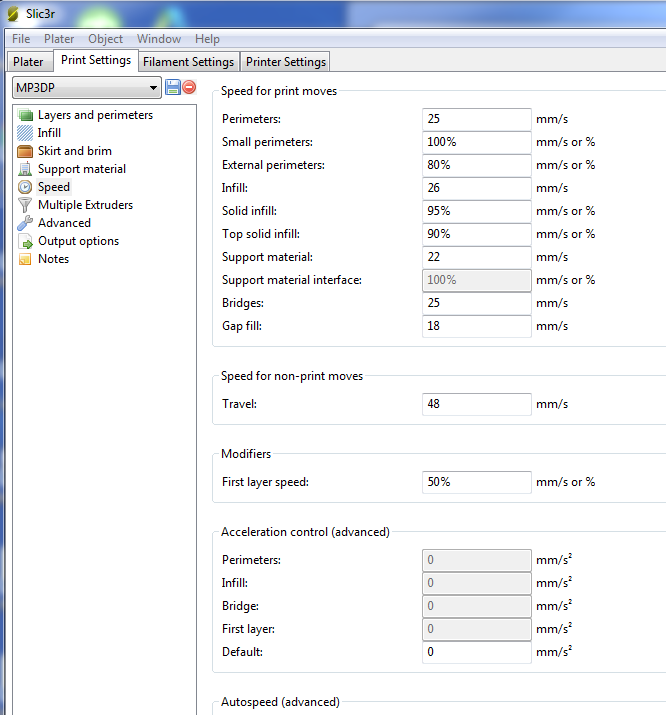
Task: Click the Skirt and brim icon
Action: 25,151
